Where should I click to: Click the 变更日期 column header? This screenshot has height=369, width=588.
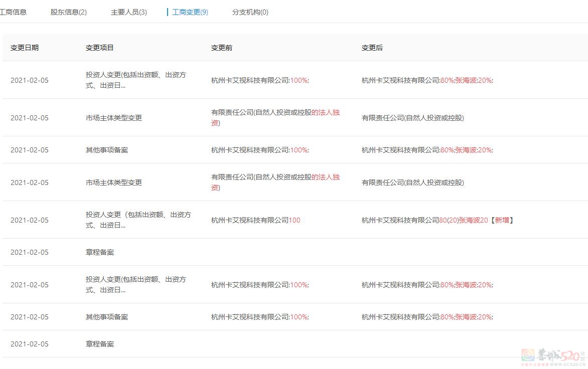coord(25,48)
